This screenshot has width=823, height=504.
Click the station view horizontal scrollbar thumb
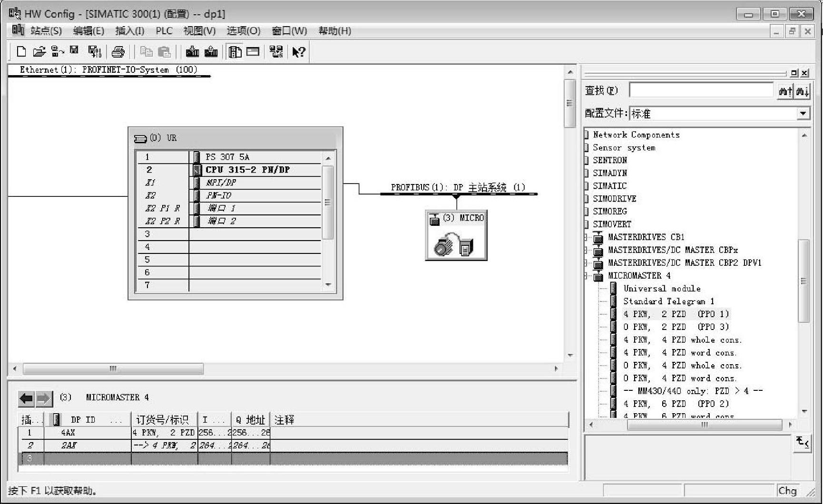coord(113,369)
